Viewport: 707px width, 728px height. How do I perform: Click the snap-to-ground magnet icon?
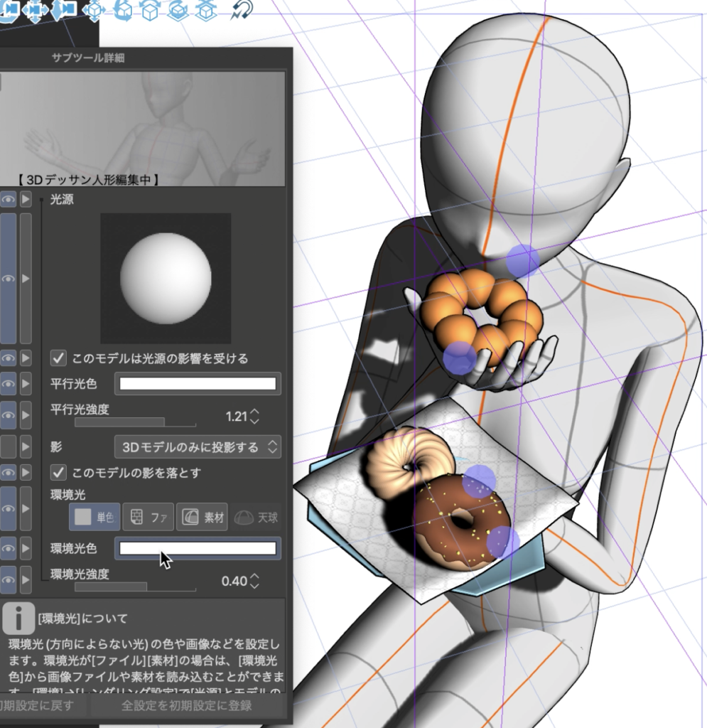[x=244, y=10]
